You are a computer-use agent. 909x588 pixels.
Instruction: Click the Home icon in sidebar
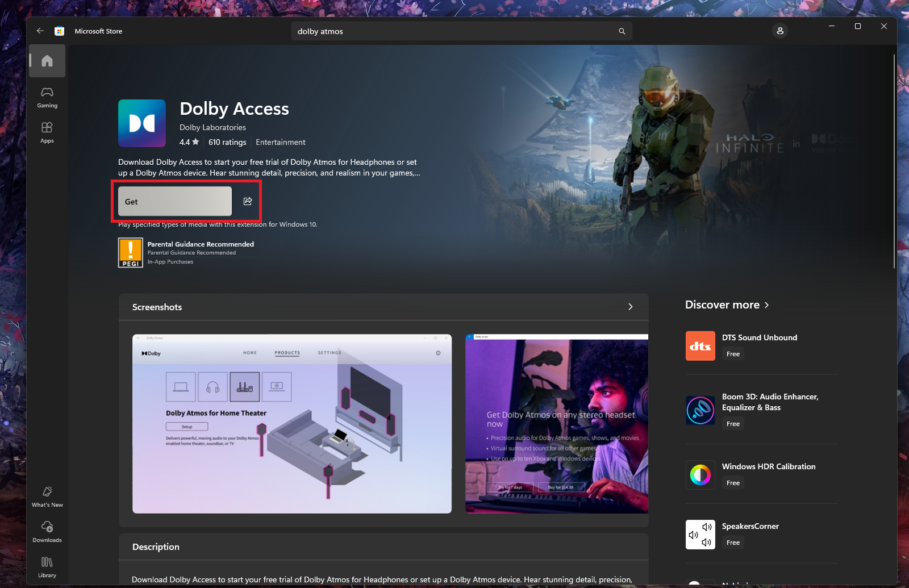click(47, 61)
